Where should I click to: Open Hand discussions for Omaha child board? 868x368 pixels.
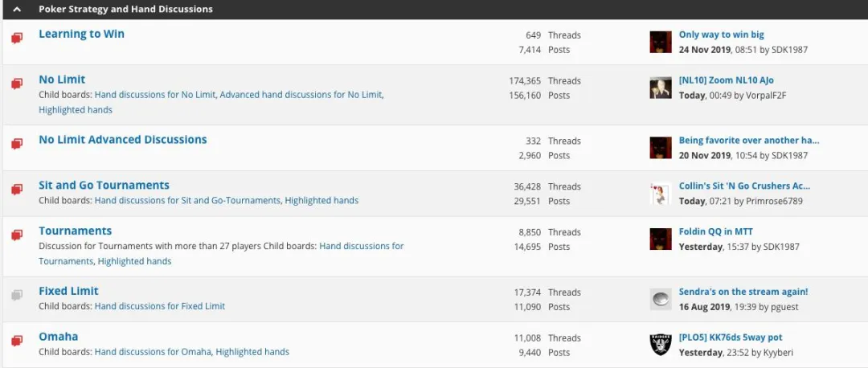[153, 352]
